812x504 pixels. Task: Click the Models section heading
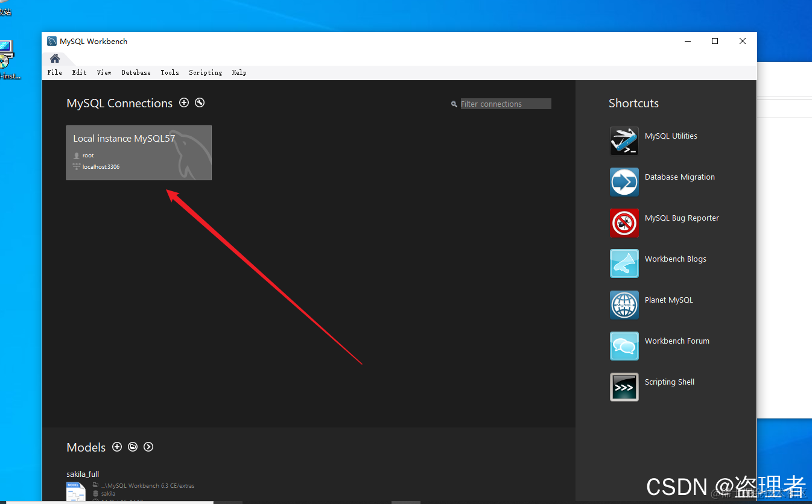pos(86,447)
